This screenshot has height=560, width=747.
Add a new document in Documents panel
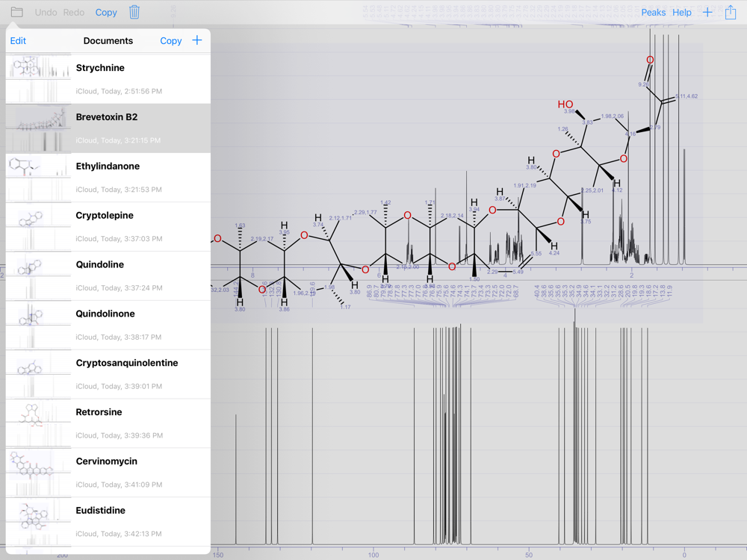(x=196, y=40)
